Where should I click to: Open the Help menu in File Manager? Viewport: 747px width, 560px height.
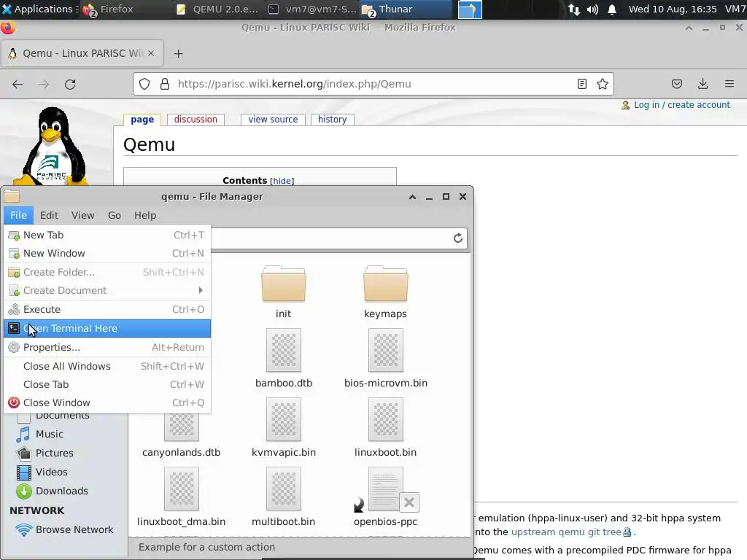tap(145, 215)
